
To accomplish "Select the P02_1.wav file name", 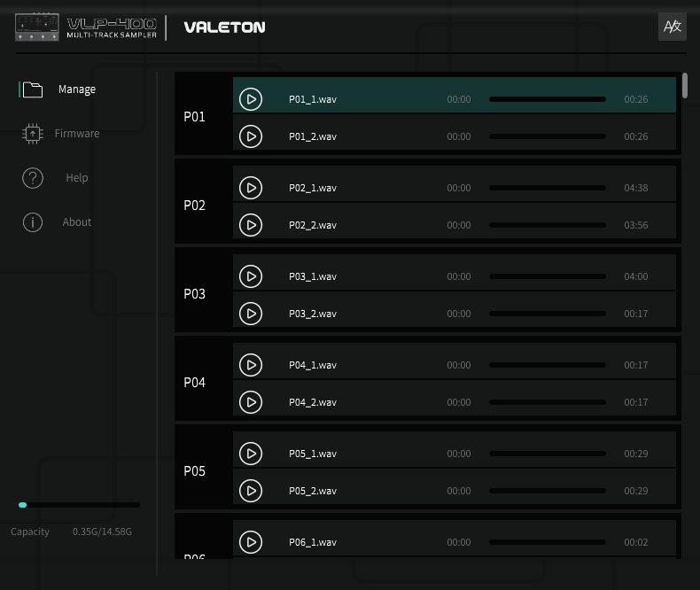I will (313, 188).
